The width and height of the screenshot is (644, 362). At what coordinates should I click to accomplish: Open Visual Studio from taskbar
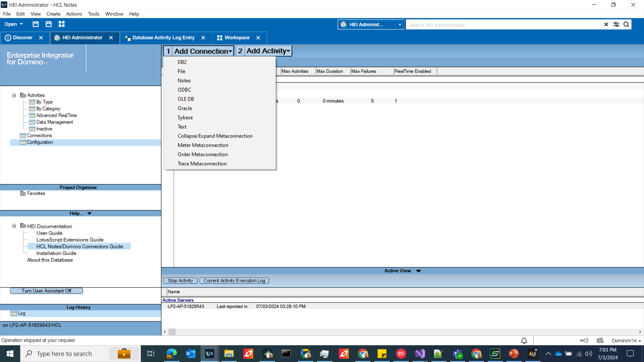coord(420,354)
